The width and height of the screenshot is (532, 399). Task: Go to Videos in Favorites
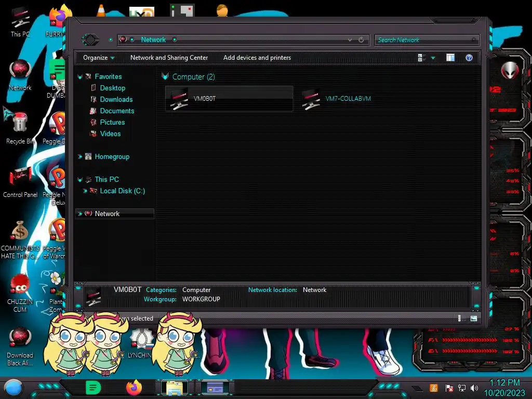(110, 134)
